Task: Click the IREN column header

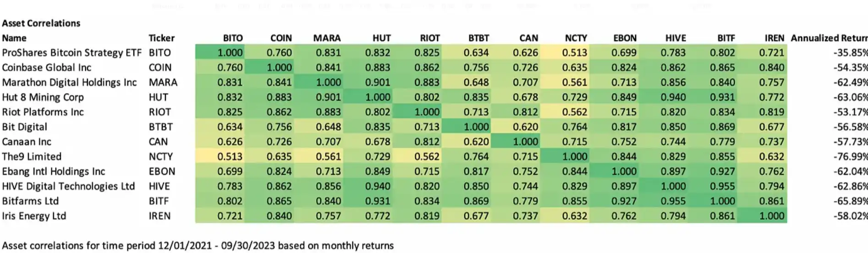Action: click(x=774, y=38)
